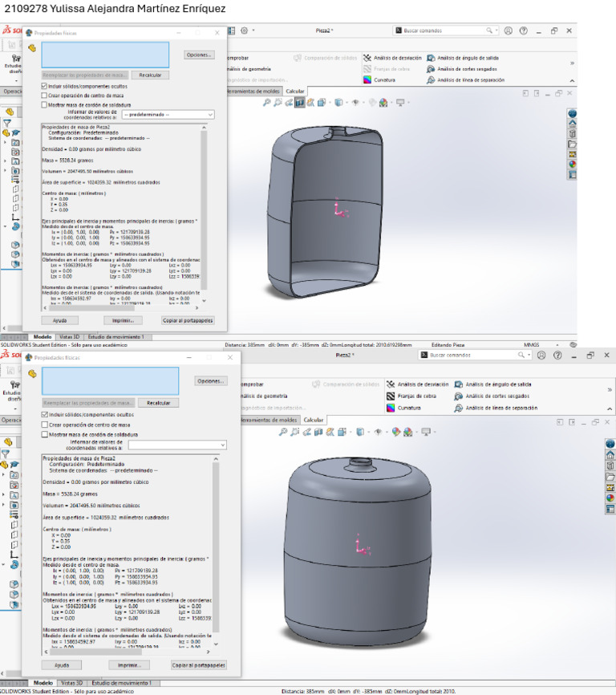Click Copiar al portapapeles in lower dialog
This screenshot has height=695, width=616.
coord(198,665)
